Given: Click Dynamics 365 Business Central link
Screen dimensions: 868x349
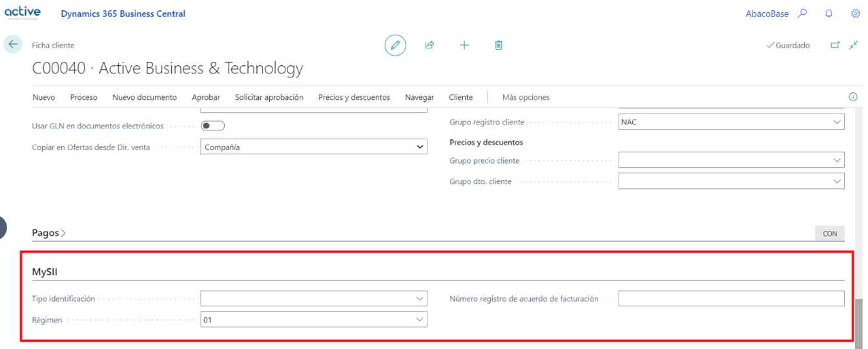Looking at the screenshot, I should pos(123,14).
